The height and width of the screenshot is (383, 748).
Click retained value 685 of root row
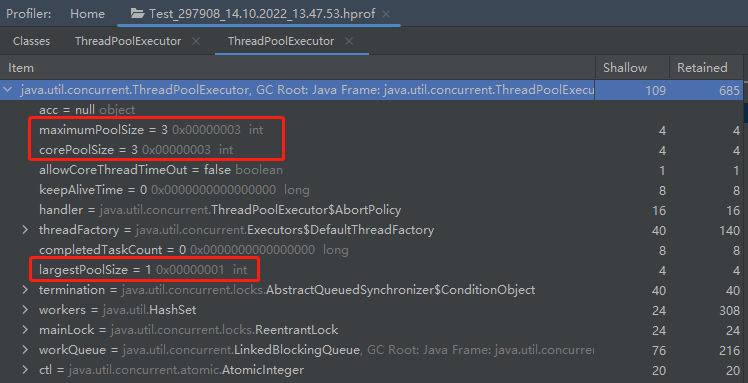[x=729, y=90]
